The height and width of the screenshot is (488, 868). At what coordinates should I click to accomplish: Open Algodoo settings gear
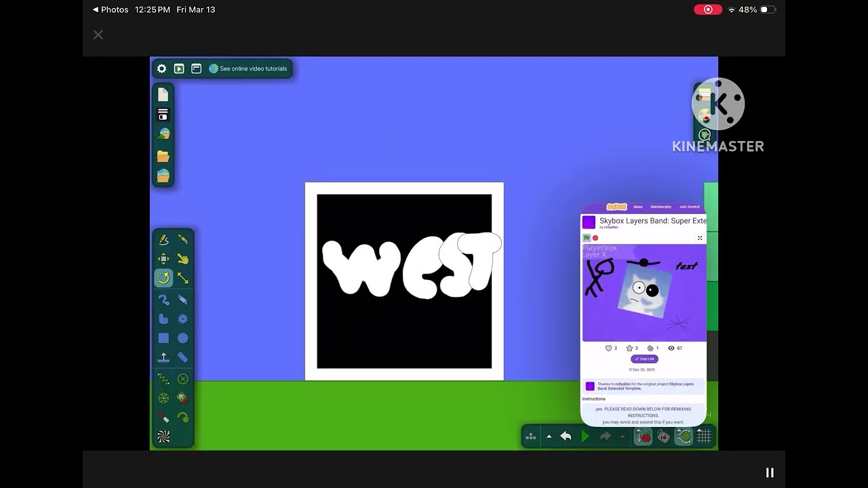click(161, 68)
